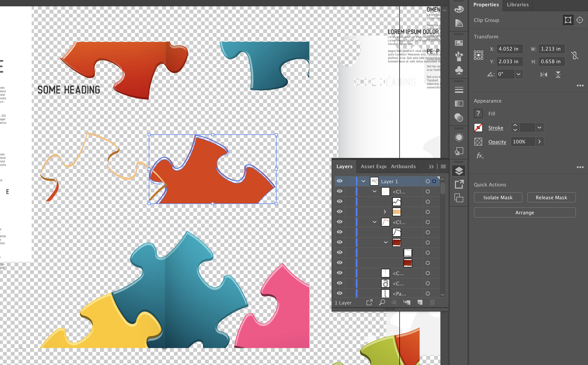
Task: Open the Gradient panel
Action: (459, 104)
